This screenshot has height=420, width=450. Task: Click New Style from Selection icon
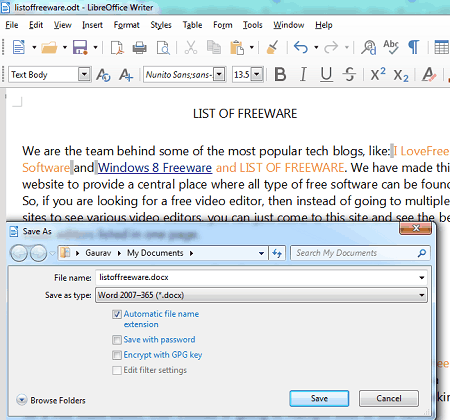click(x=126, y=75)
